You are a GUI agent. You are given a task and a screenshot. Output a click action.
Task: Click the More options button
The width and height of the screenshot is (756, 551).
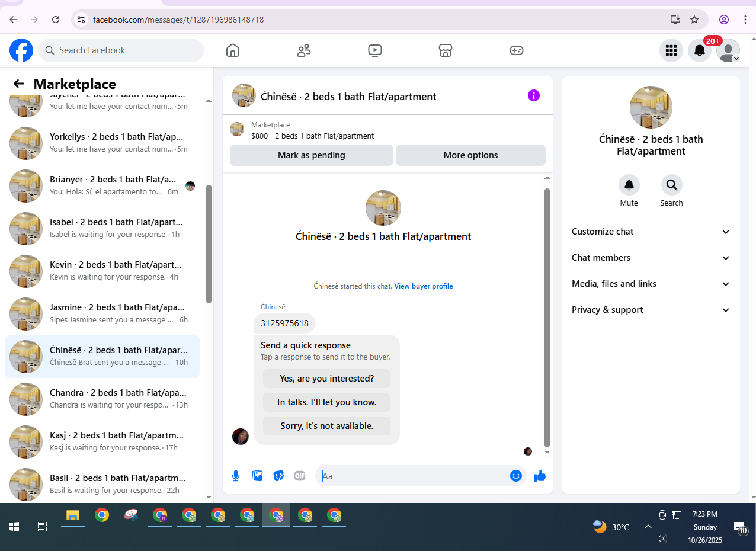470,155
